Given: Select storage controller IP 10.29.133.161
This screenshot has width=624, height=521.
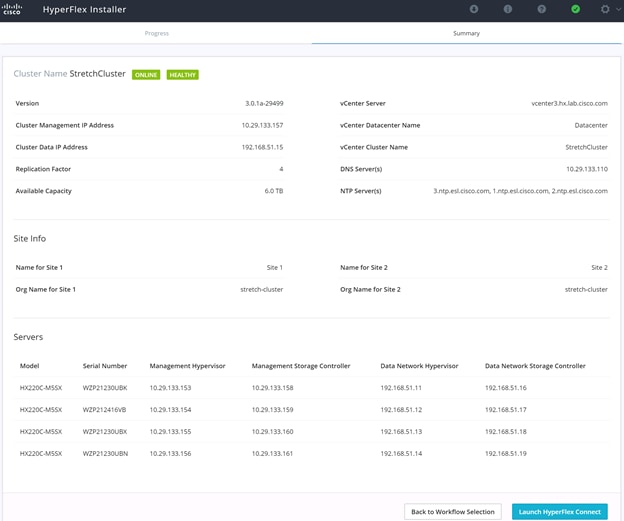Looking at the screenshot, I should (272, 453).
